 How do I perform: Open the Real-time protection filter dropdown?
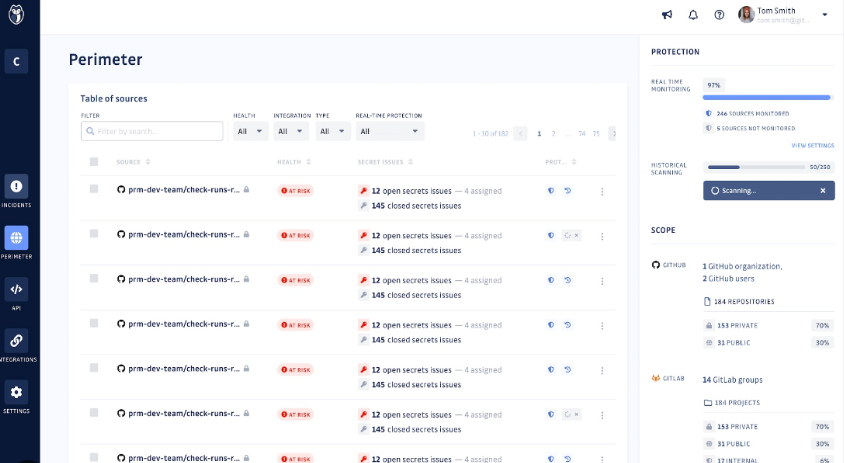(x=390, y=131)
